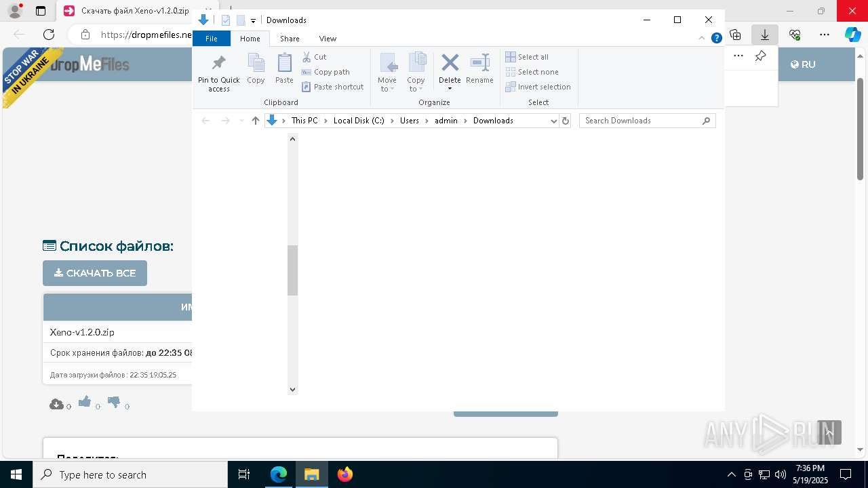Expand the Delete dropdown arrow

click(x=450, y=89)
